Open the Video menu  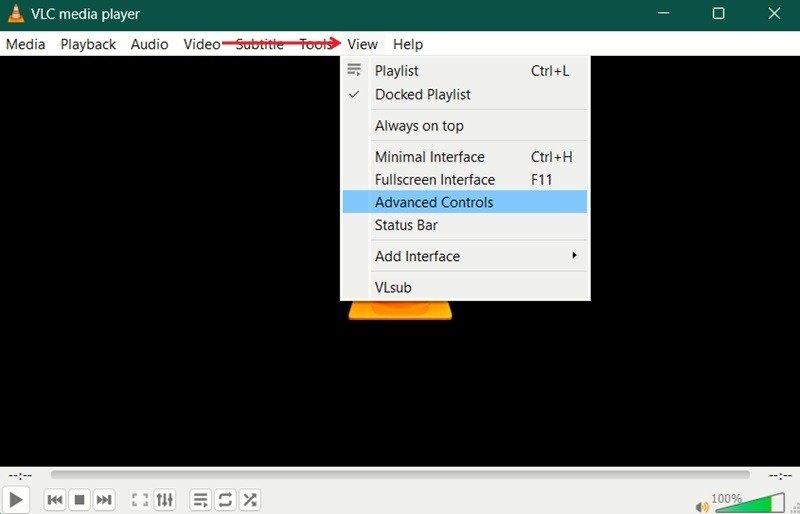point(202,44)
